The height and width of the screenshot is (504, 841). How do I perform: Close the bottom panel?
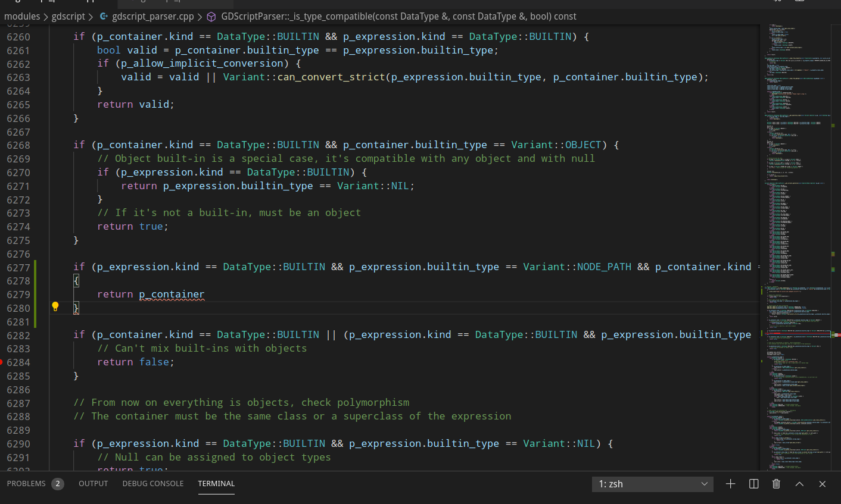(x=823, y=484)
